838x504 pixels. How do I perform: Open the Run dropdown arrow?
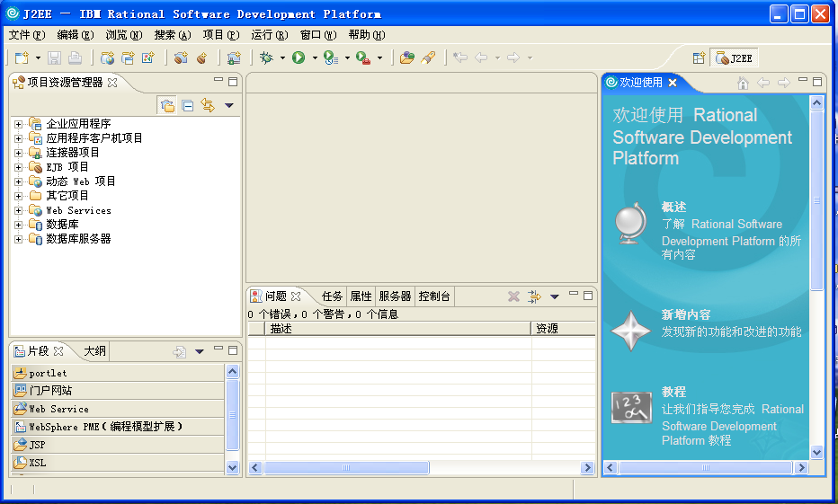315,57
